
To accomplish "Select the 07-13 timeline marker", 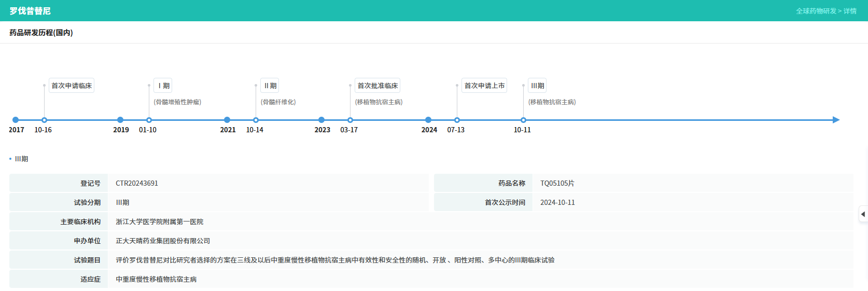I will 457,120.
